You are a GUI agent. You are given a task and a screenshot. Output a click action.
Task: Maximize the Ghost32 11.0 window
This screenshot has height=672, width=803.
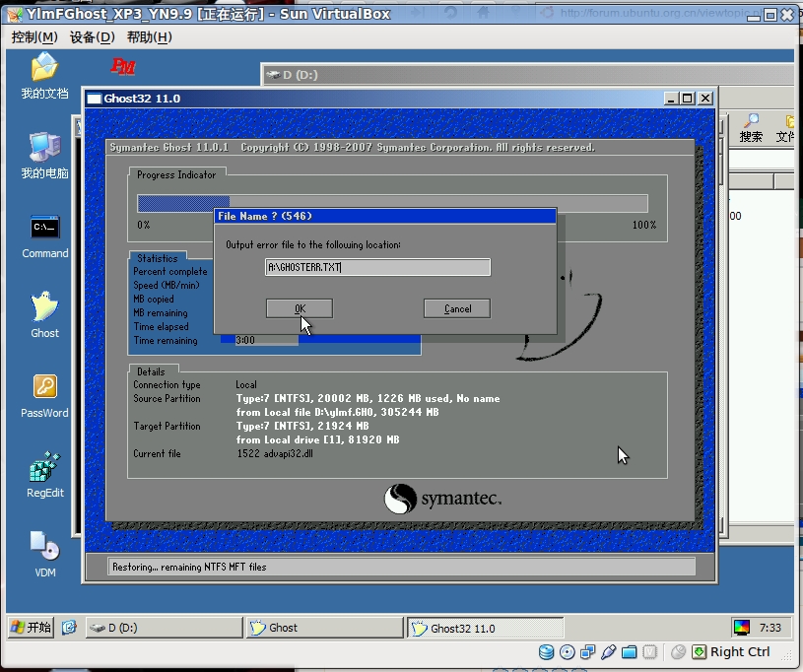click(x=688, y=99)
